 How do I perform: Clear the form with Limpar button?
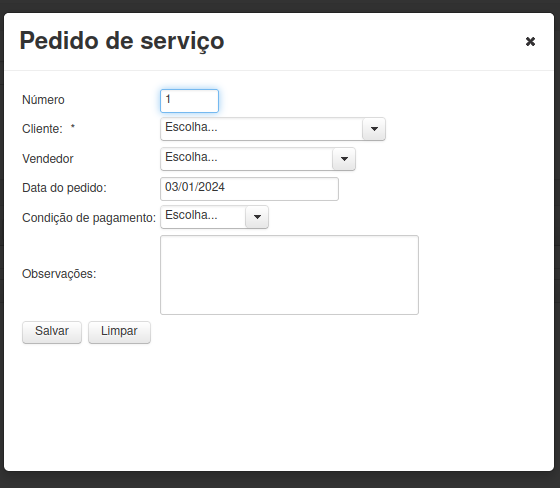click(x=119, y=332)
